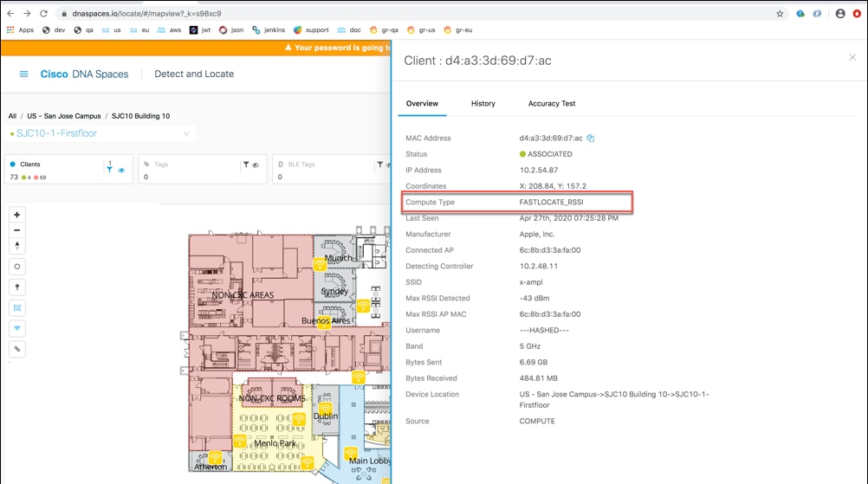
Task: Open browser profile account icon
Action: click(x=840, y=14)
